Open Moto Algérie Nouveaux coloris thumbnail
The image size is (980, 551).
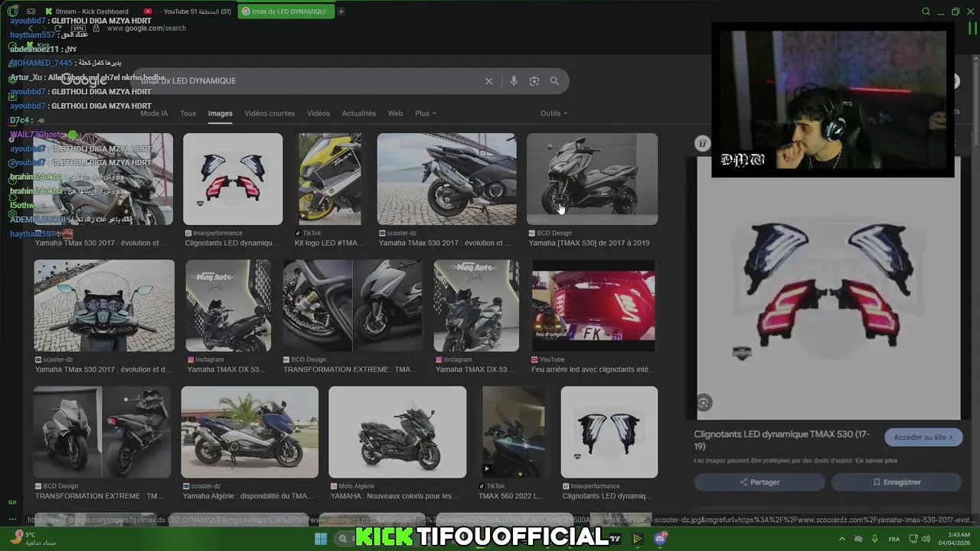(397, 432)
